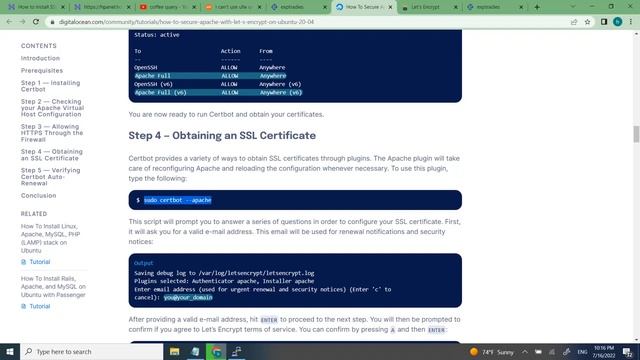
Task: Click document icon beside first Tutorial link
Action: (24, 262)
